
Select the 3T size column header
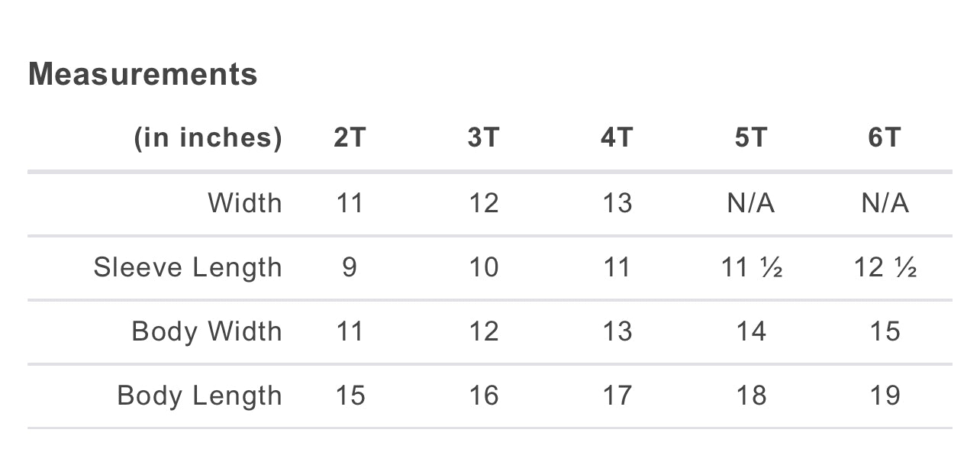click(x=483, y=137)
